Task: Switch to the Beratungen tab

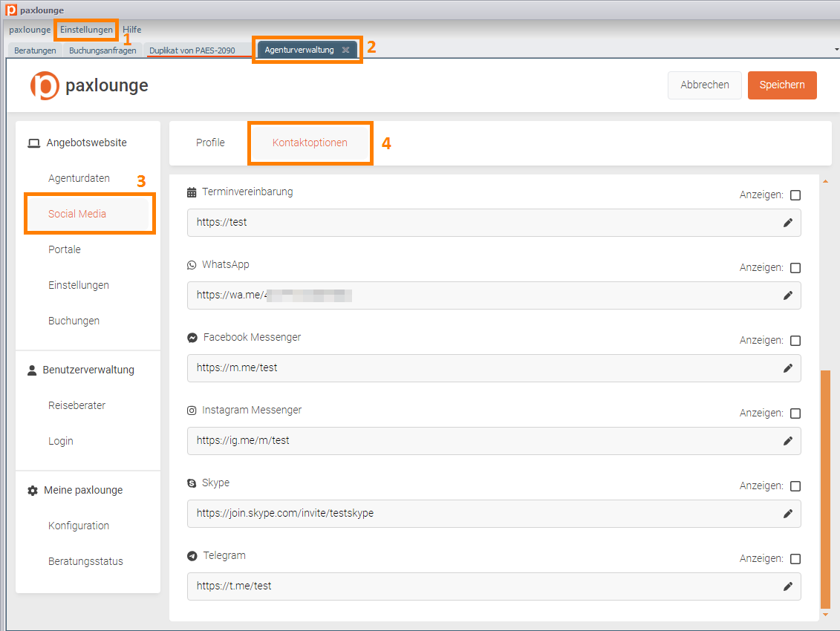Action: tap(35, 50)
